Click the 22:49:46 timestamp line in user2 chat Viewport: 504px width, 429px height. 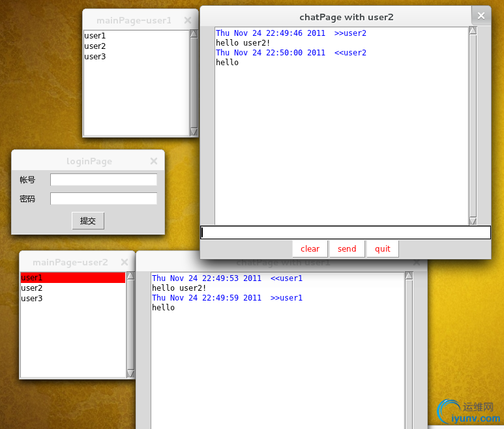click(291, 33)
